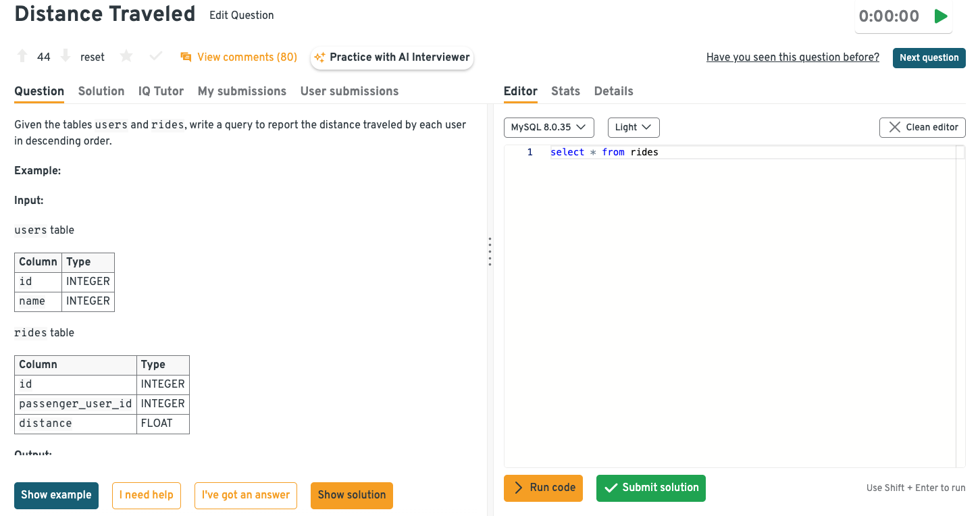Click the upvote arrow icon
The width and height of the screenshot is (980, 516).
[x=22, y=57]
